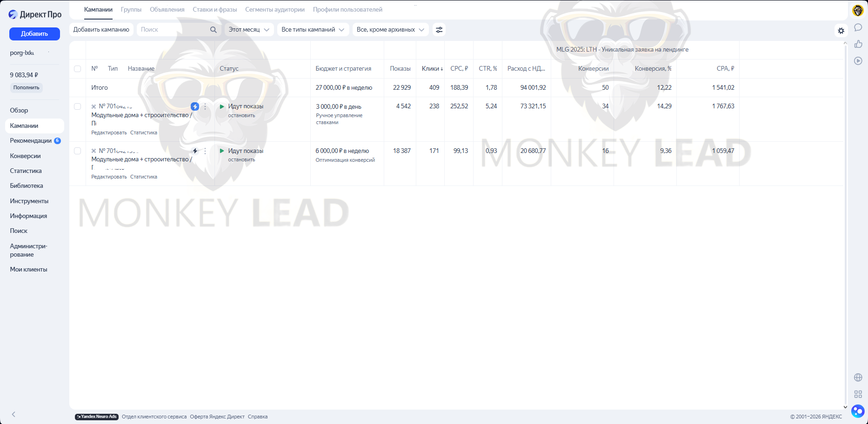
Task: Switch to the 'Группы' tab
Action: click(131, 10)
